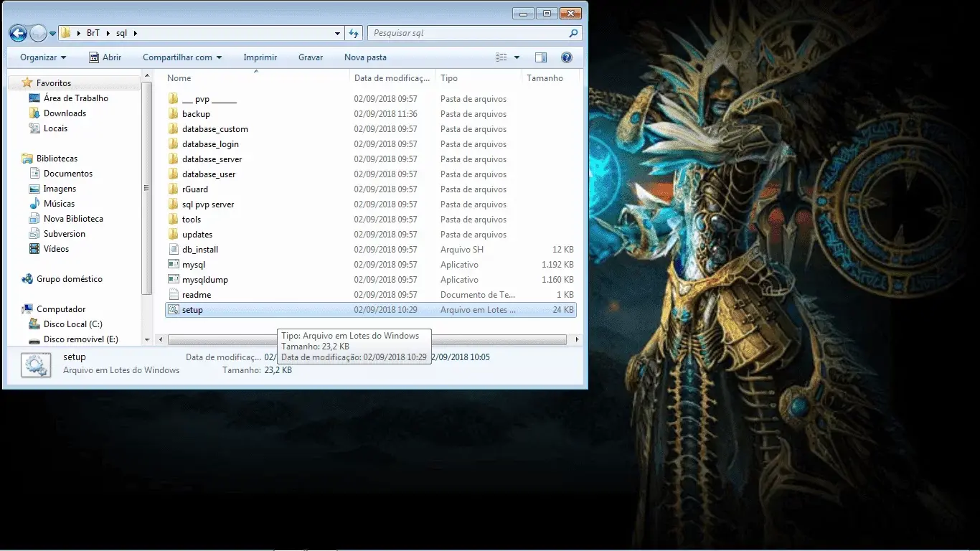Image resolution: width=980 pixels, height=551 pixels.
Task: Select the backup folder icon
Action: coord(173,114)
